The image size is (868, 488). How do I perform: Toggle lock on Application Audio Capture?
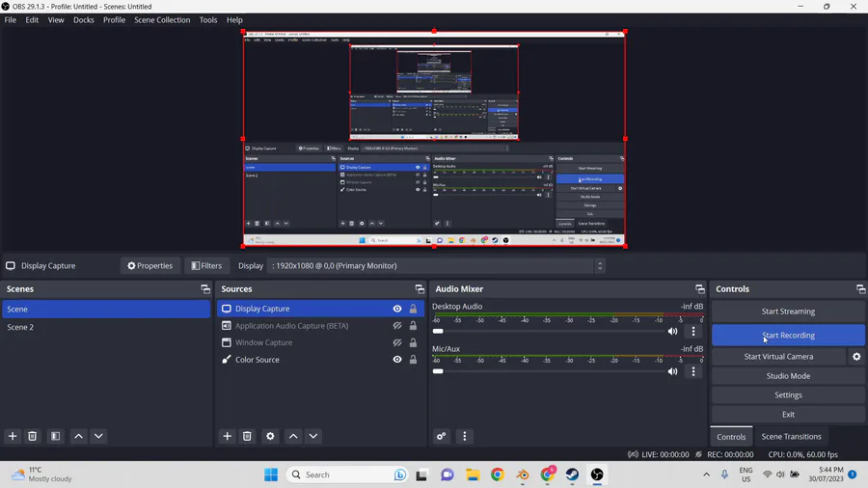(x=413, y=325)
